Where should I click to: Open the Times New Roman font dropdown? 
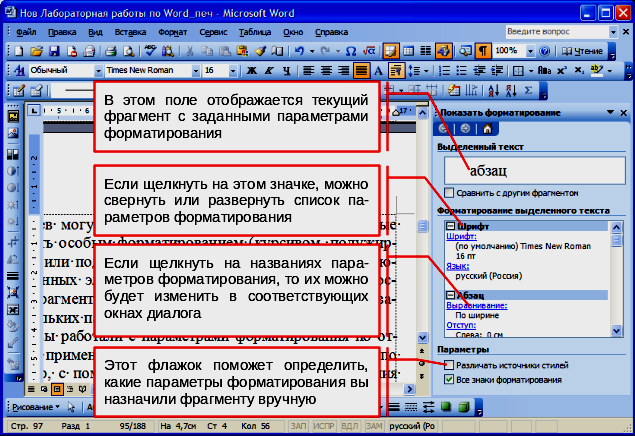click(x=196, y=71)
